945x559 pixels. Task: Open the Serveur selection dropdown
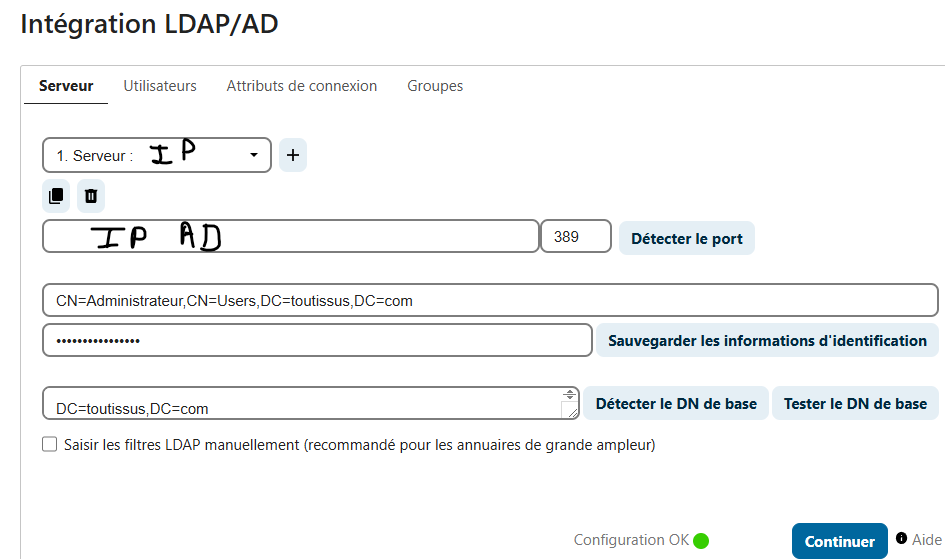pyautogui.click(x=157, y=155)
